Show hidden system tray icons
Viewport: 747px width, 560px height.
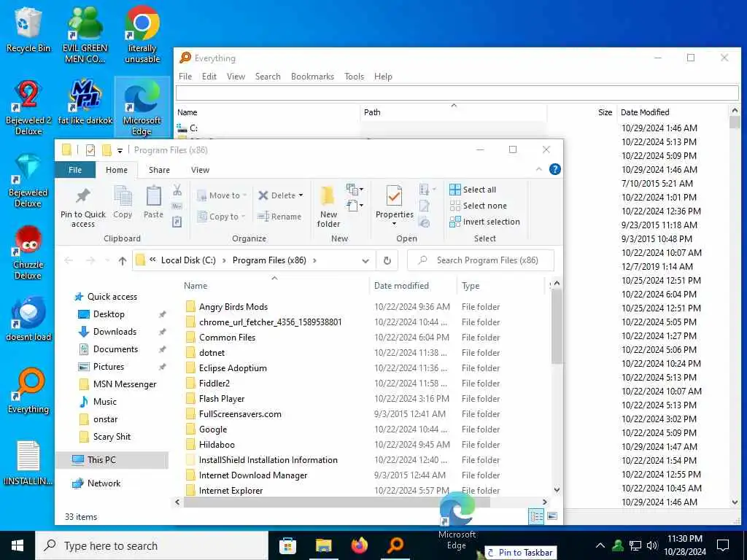[600, 545]
